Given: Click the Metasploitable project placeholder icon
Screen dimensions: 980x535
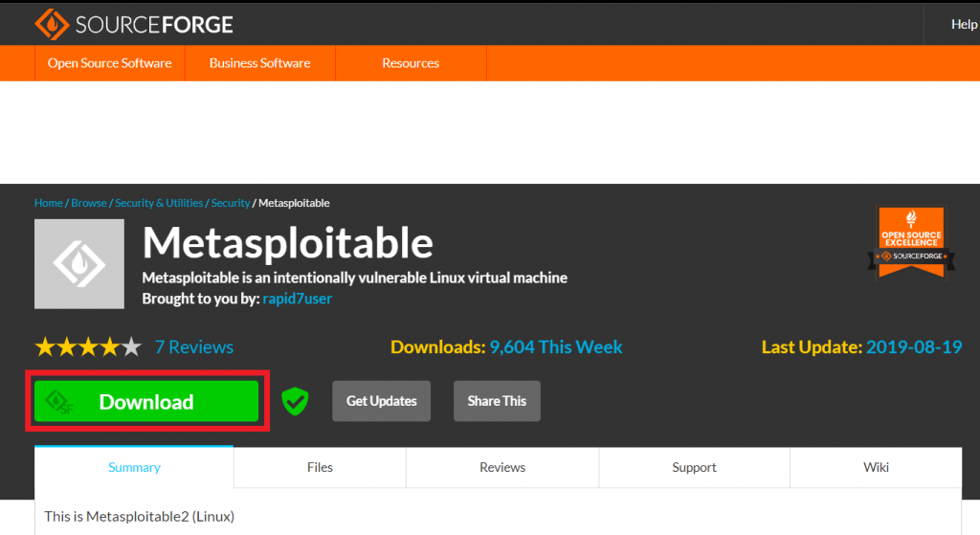Looking at the screenshot, I should click(x=79, y=264).
